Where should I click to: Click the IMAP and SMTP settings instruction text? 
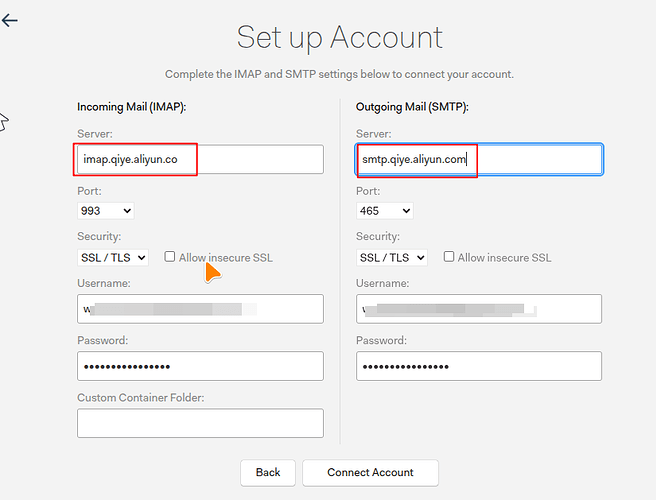click(x=339, y=74)
